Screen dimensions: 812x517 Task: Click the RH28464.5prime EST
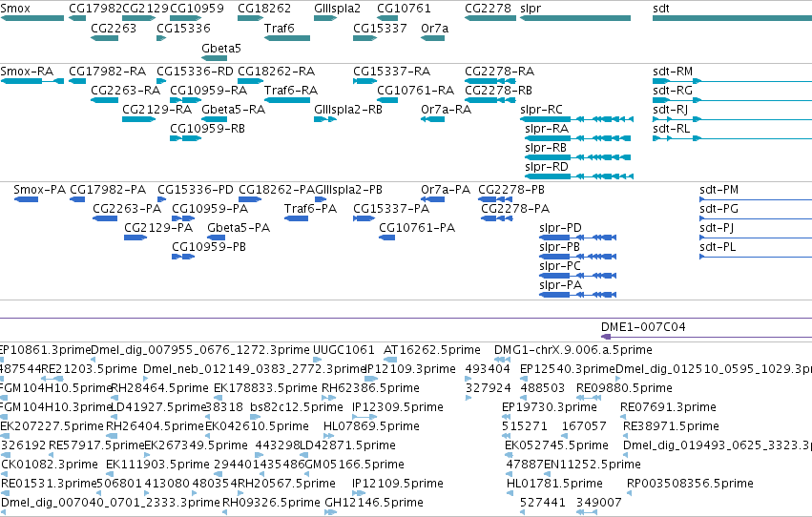point(114,398)
